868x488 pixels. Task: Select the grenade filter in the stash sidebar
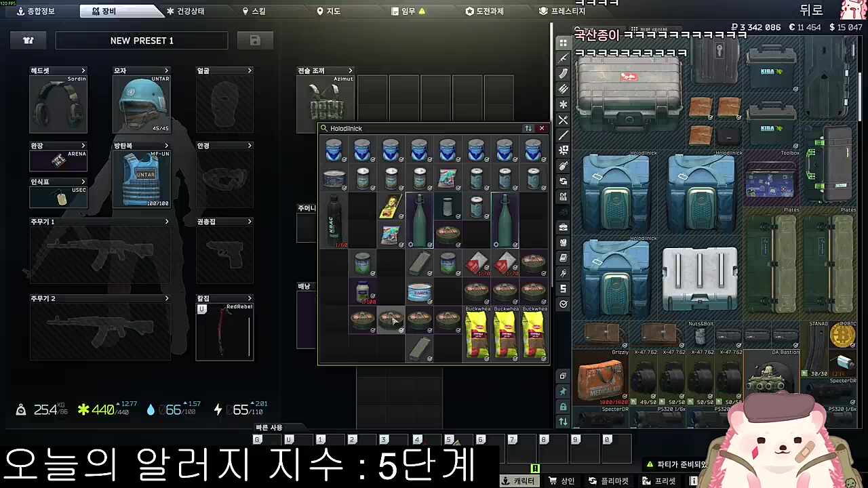(x=563, y=166)
